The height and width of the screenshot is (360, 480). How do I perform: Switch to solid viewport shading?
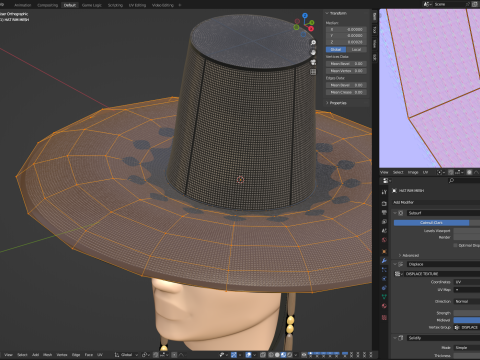click(277, 355)
